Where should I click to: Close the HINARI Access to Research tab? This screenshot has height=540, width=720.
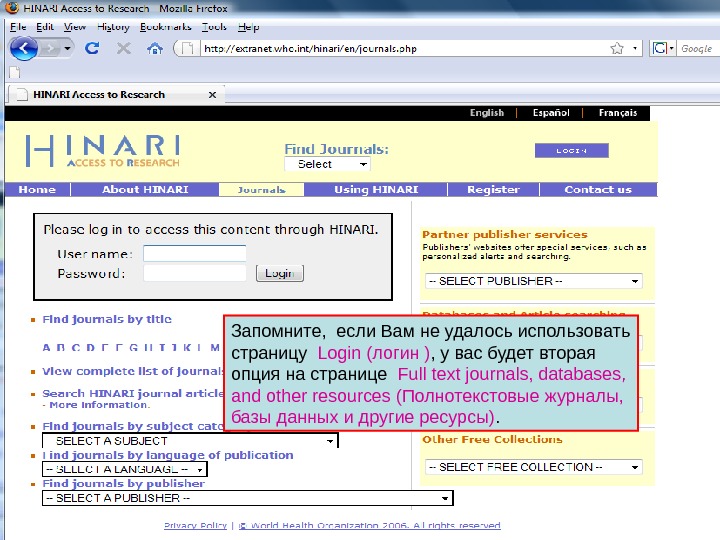pyautogui.click(x=212, y=95)
